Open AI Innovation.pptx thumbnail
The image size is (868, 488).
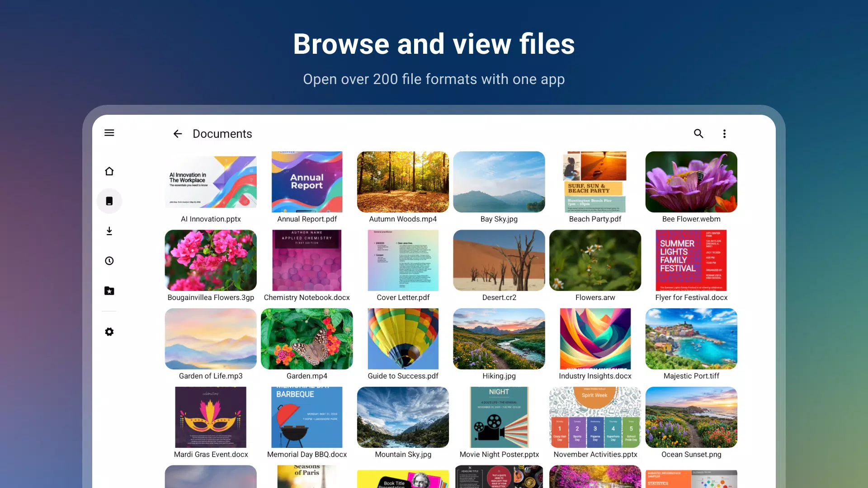211,182
